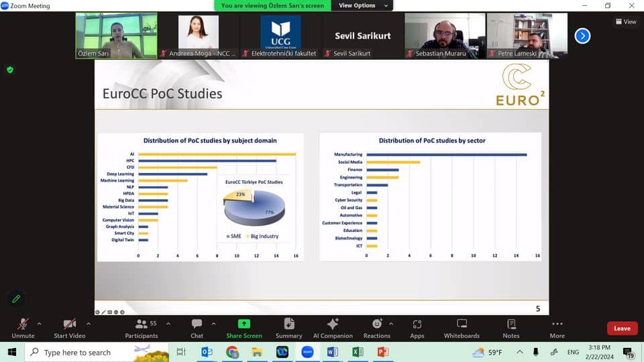Click Distribution of PoC studies by subject domain title
This screenshot has width=644, height=362.
tap(210, 140)
